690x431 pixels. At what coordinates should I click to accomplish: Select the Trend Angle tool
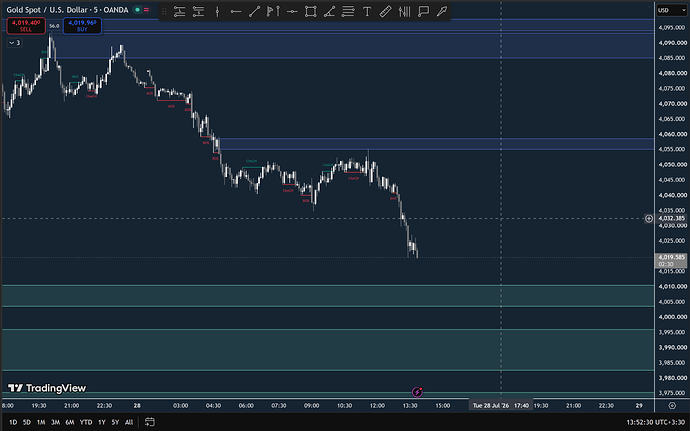pos(329,12)
